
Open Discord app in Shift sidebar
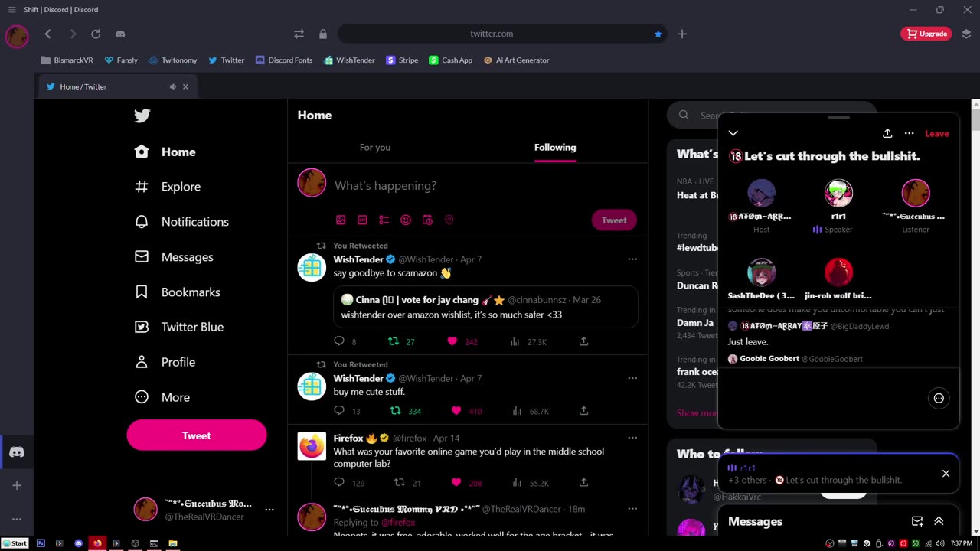pyautogui.click(x=16, y=452)
